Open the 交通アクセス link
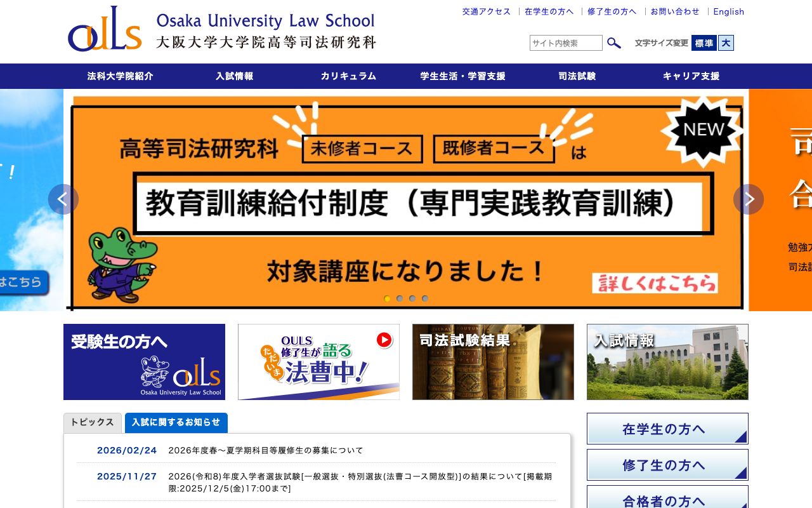 [x=486, y=11]
